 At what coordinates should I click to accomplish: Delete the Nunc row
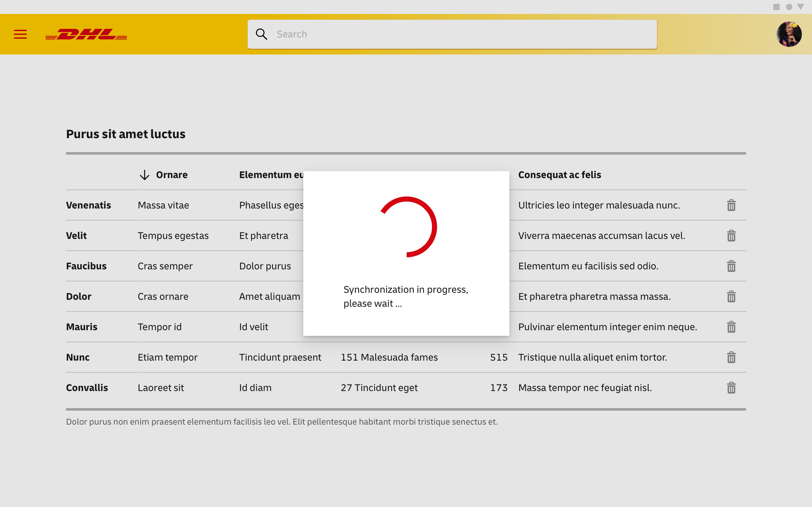731,357
